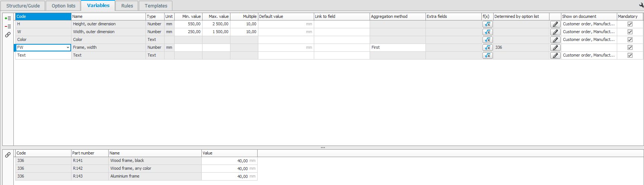The width and height of the screenshot is (644, 185).
Task: Click the pencil edit icon for row W
Action: [555, 32]
